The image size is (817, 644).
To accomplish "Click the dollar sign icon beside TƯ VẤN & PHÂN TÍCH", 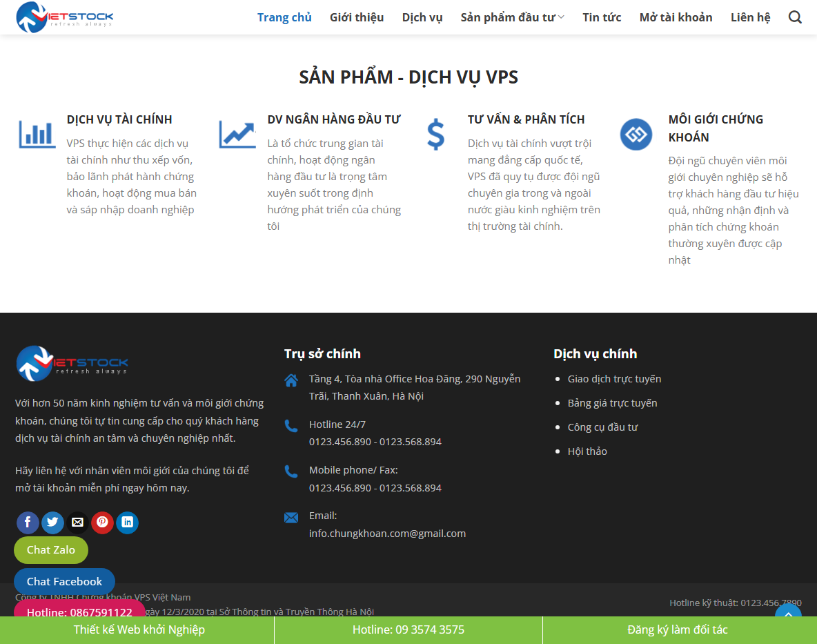I will click(436, 134).
